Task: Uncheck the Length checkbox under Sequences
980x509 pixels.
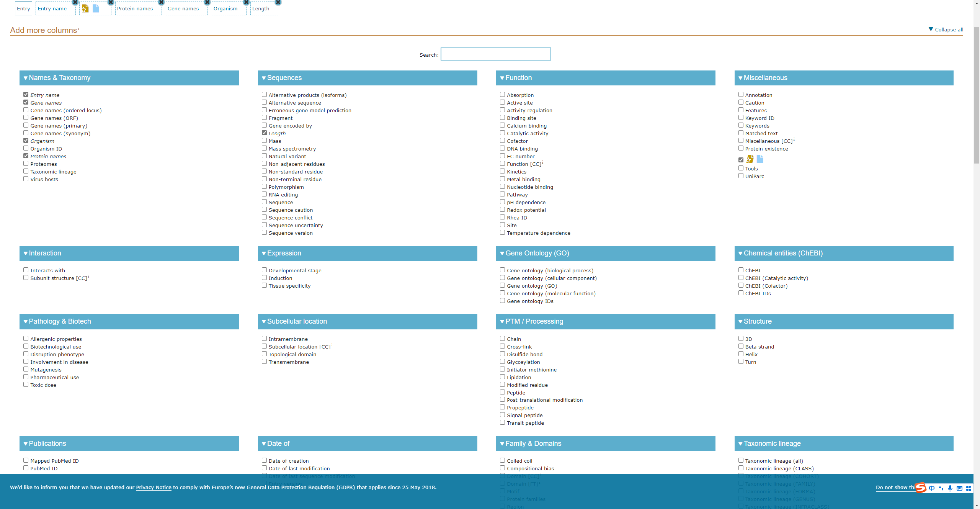Action: tap(264, 133)
